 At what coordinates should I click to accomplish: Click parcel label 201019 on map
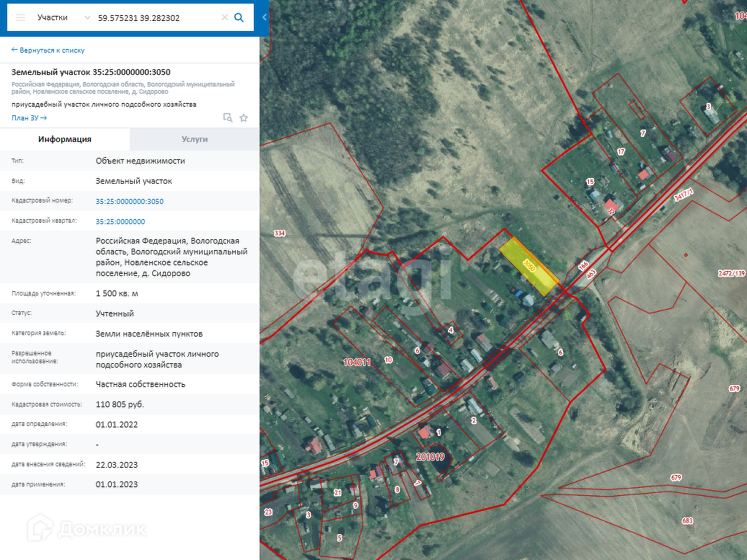pos(430,457)
